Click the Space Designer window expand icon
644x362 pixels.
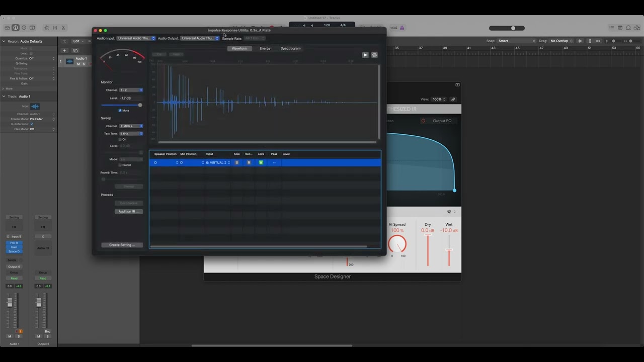tap(457, 84)
